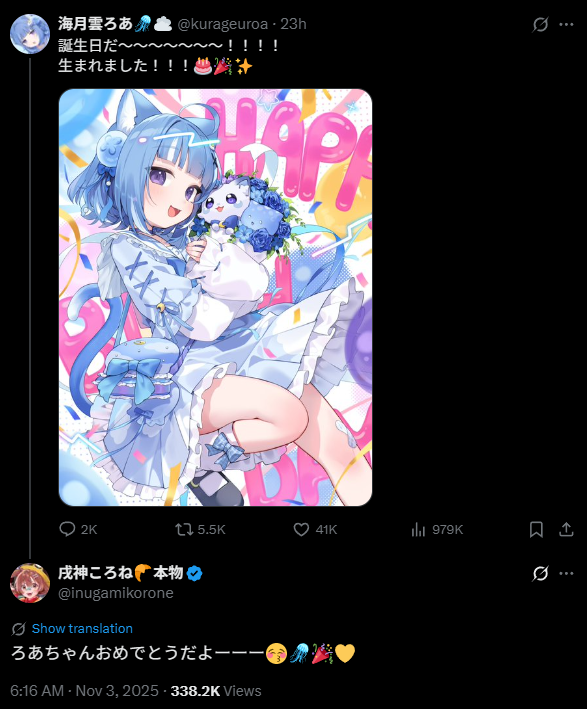The width and height of the screenshot is (587, 709).
Task: Bookmark the birthday tweet
Action: [x=536, y=529]
